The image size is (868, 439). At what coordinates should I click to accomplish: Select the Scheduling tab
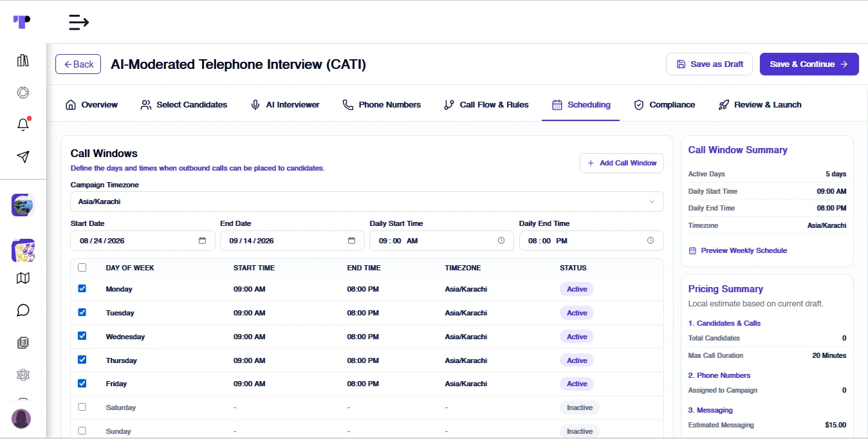click(581, 104)
